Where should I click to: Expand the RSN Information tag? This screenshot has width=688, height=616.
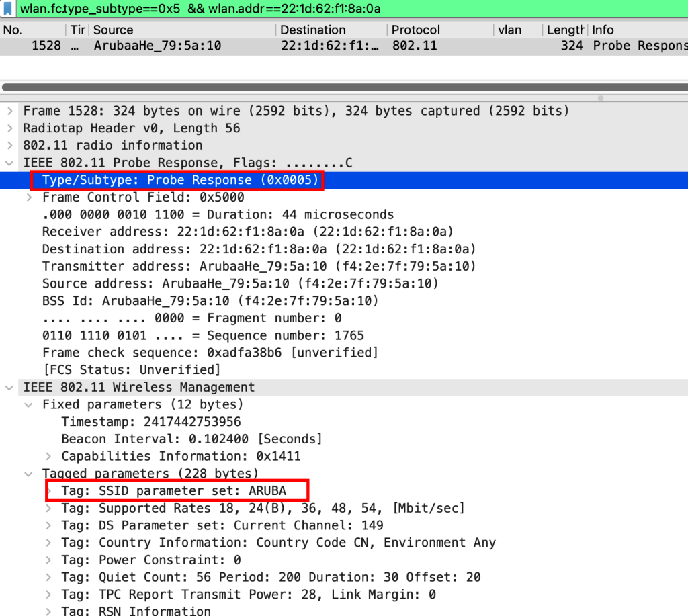click(x=48, y=611)
